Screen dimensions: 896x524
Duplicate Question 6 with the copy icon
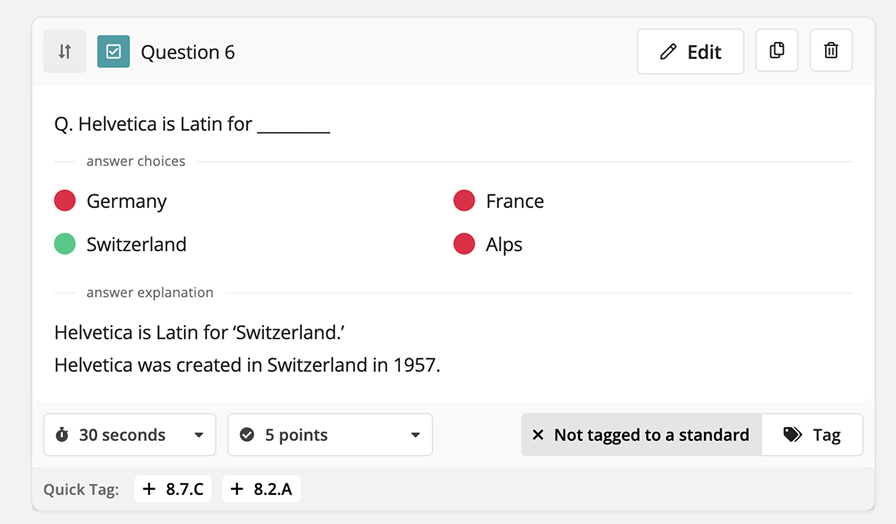(777, 50)
